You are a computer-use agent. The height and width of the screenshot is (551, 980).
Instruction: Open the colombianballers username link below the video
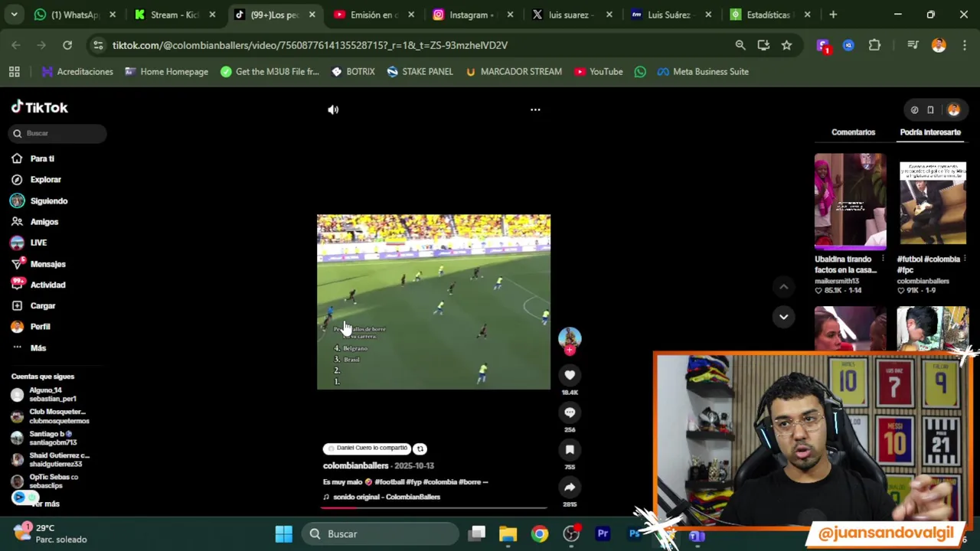(x=355, y=465)
